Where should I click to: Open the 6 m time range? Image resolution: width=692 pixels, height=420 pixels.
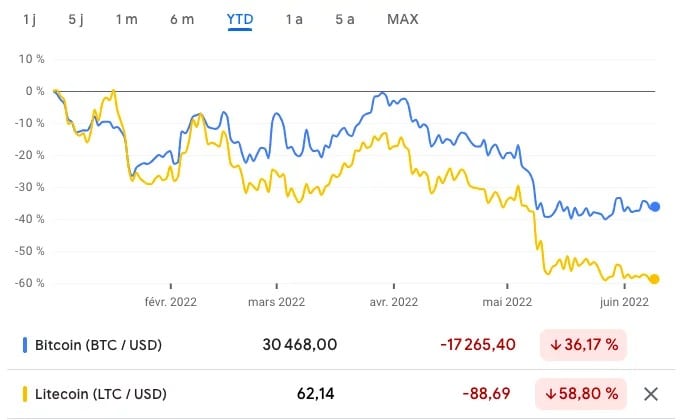(x=182, y=19)
